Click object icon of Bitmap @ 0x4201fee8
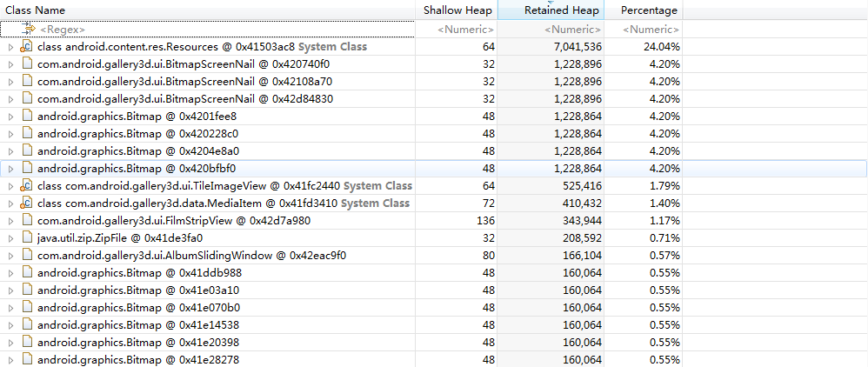This screenshot has width=868, height=367. [27, 117]
